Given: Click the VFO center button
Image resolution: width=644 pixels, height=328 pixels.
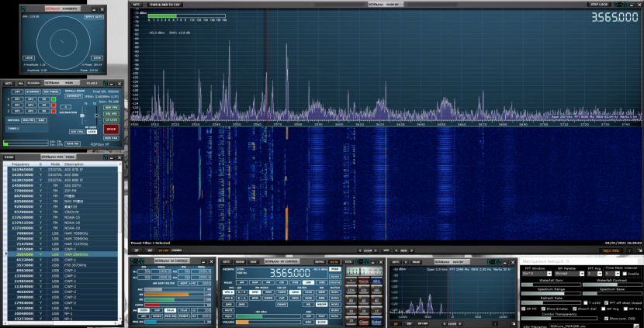Looking at the screenshot, I should coord(386,250).
